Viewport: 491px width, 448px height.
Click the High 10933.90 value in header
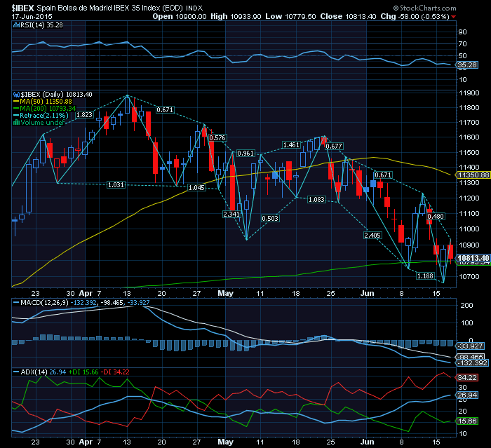(236, 16)
